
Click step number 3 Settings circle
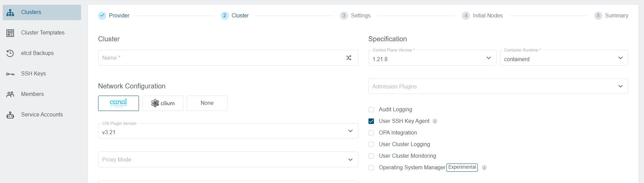(x=344, y=16)
